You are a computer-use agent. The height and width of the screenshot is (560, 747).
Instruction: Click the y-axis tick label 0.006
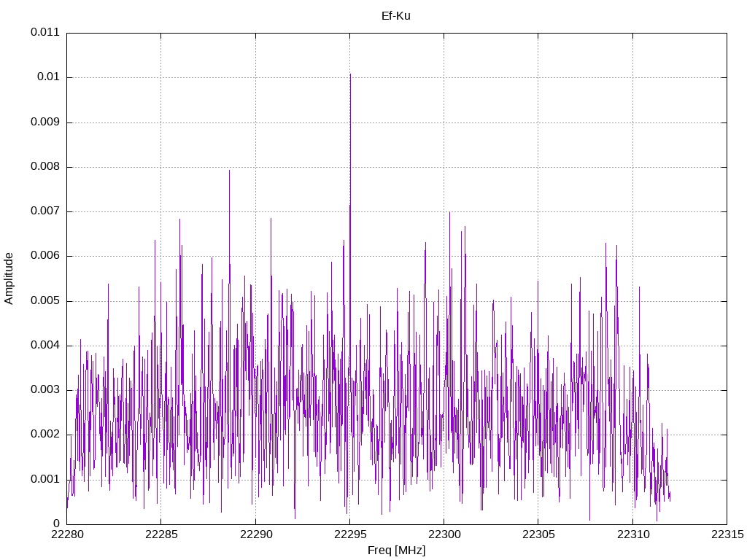pyautogui.click(x=45, y=256)
